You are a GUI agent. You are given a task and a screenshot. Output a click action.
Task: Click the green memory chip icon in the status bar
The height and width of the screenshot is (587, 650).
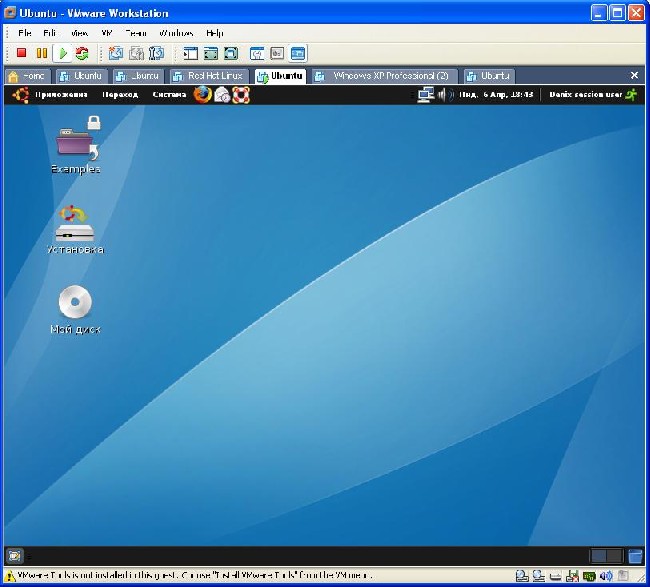click(x=589, y=576)
